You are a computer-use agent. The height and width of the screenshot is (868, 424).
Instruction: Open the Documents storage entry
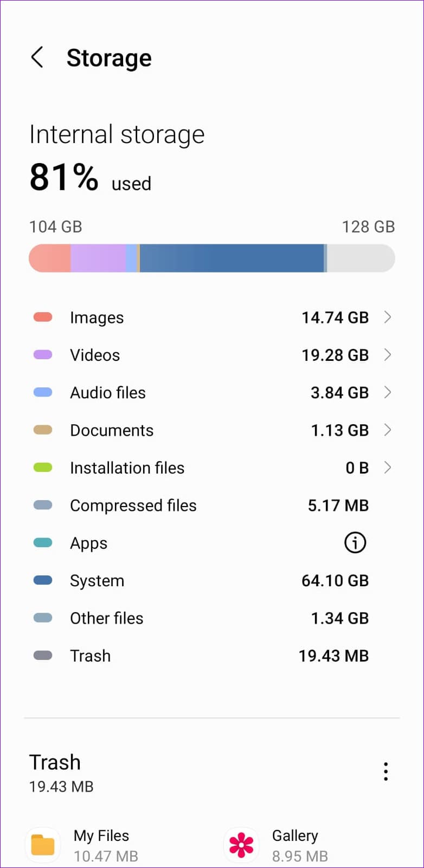[x=211, y=430]
